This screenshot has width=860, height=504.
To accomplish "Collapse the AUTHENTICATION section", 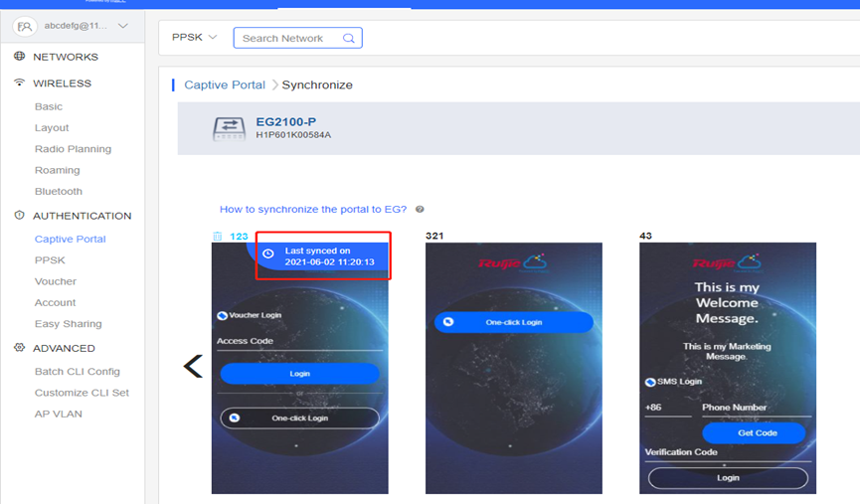I will click(82, 216).
